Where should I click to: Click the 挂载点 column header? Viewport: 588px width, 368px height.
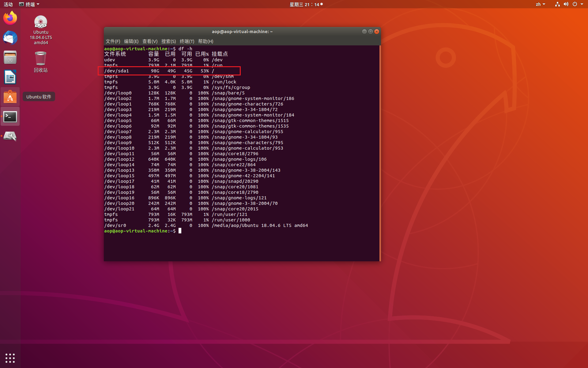click(x=220, y=54)
